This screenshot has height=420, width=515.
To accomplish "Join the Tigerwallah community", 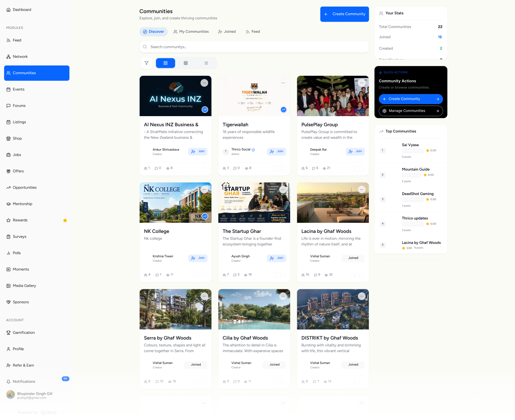I will coord(276,151).
